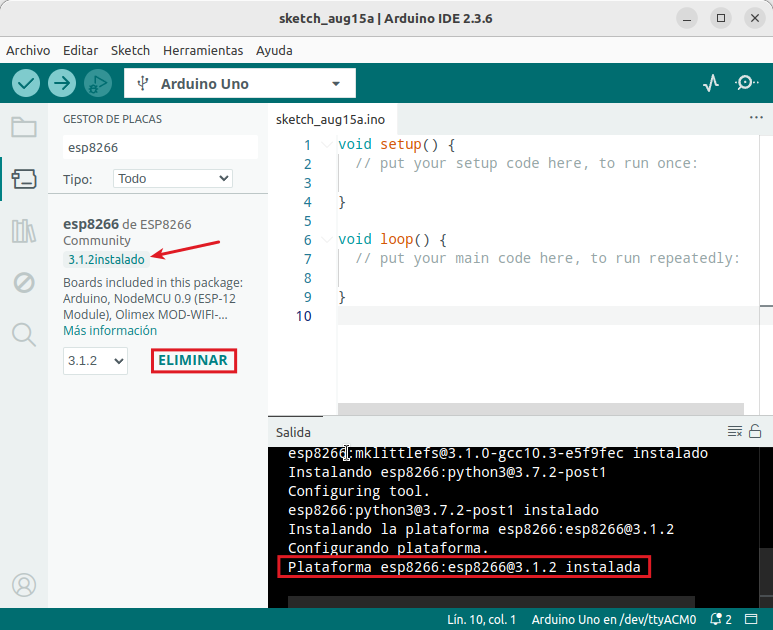Open the Archivo menu
The width and height of the screenshot is (773, 630).
pos(28,50)
